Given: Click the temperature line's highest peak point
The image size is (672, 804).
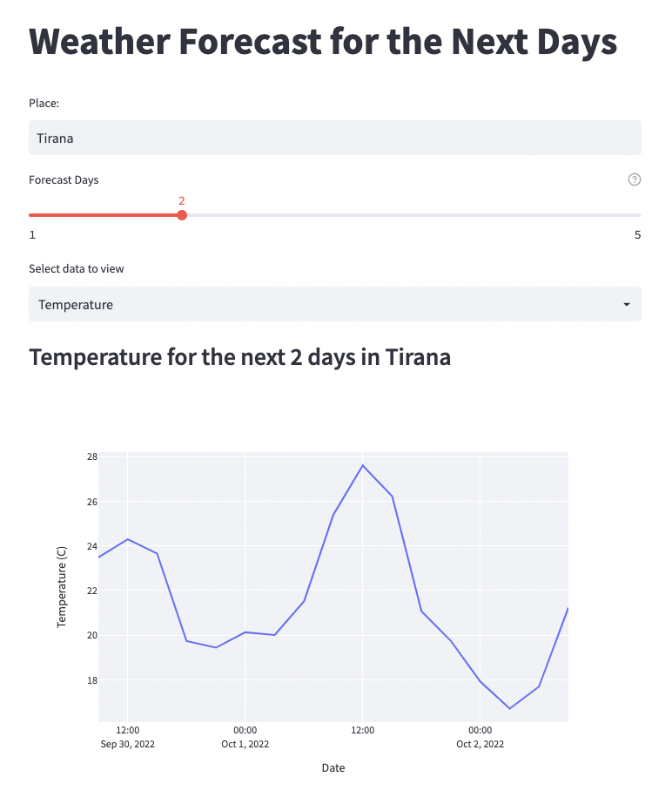Looking at the screenshot, I should pyautogui.click(x=363, y=465).
